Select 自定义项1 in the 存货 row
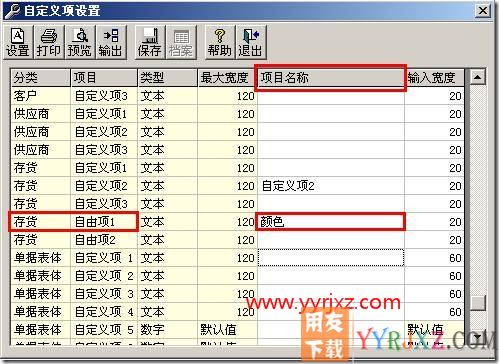This screenshot has width=499, height=364. (x=104, y=168)
